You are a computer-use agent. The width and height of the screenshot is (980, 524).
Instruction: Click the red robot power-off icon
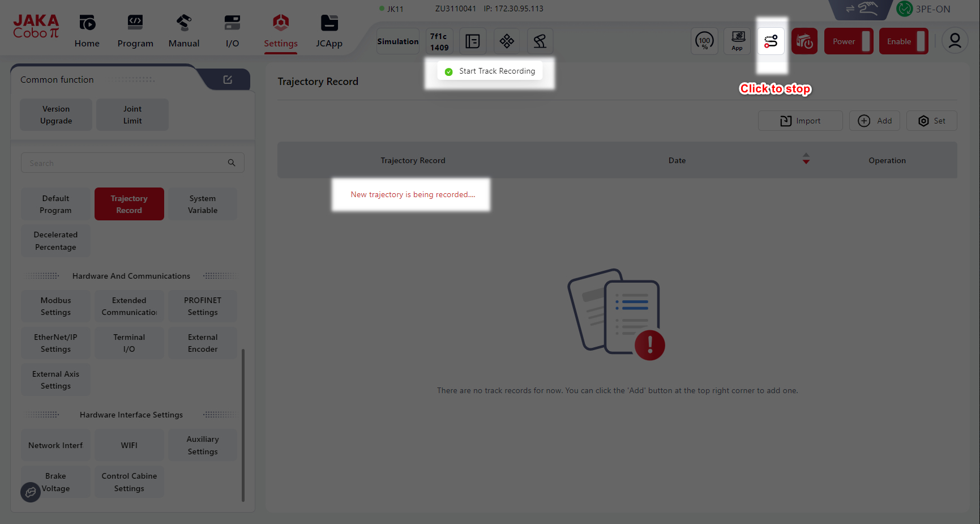click(x=804, y=41)
